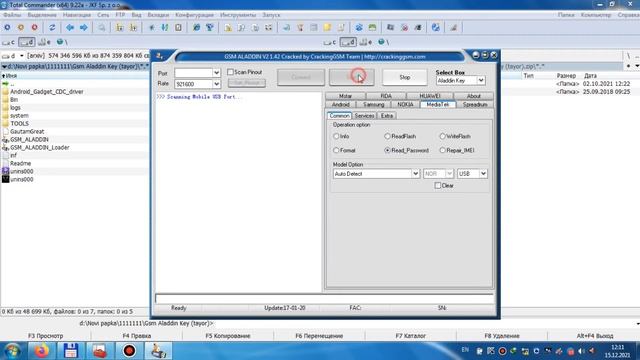640x360 pixels.
Task: Open the Services sub-tab
Action: pyautogui.click(x=364, y=116)
